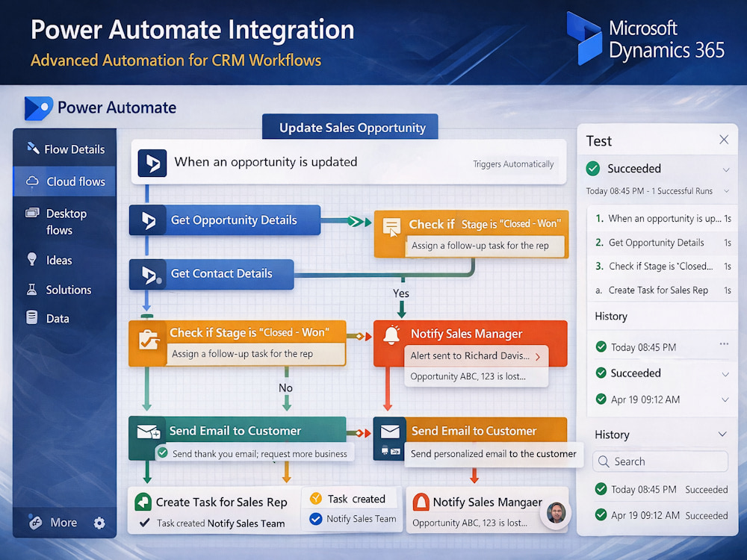This screenshot has height=560, width=747.
Task: Click the dark blue Send Email envelope icon
Action: click(390, 432)
